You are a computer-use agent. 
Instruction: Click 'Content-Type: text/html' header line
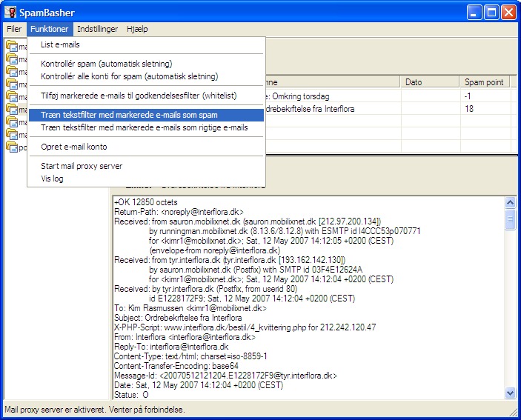(x=190, y=356)
